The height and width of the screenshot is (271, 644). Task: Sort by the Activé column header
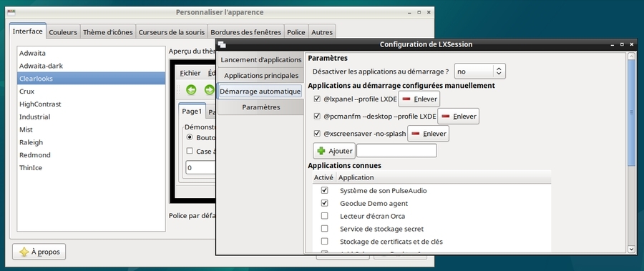[x=323, y=177]
